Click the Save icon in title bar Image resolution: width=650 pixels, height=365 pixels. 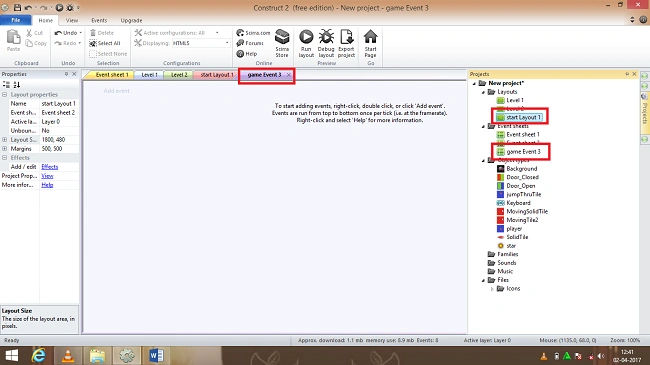pyautogui.click(x=17, y=7)
